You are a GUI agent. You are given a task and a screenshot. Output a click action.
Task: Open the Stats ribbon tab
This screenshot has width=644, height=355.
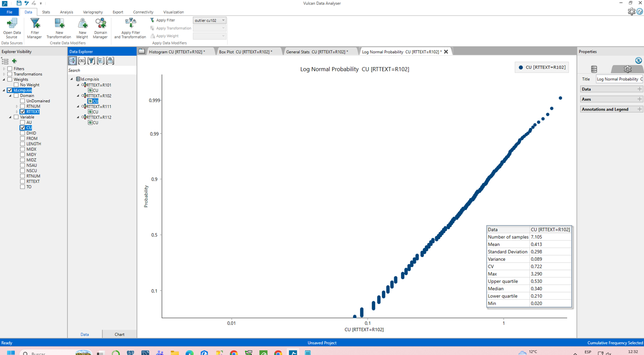point(46,12)
